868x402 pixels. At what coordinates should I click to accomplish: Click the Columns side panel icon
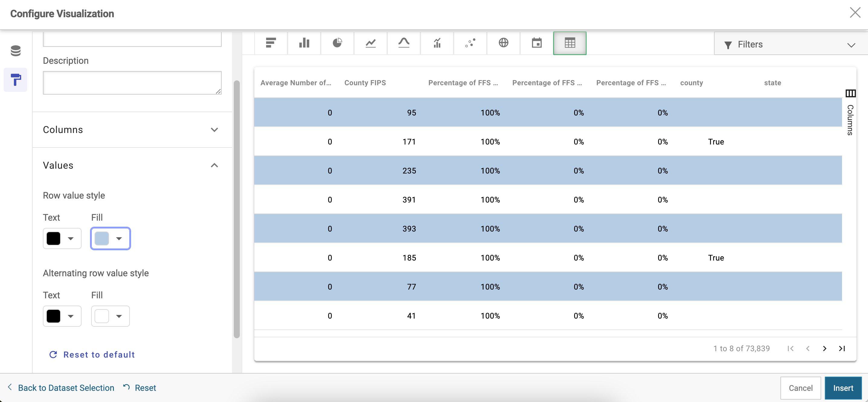point(850,93)
